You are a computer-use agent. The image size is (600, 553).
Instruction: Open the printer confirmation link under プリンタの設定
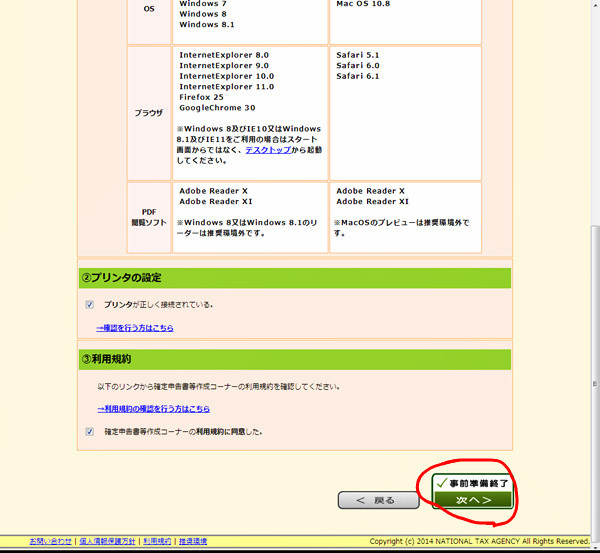[135, 328]
